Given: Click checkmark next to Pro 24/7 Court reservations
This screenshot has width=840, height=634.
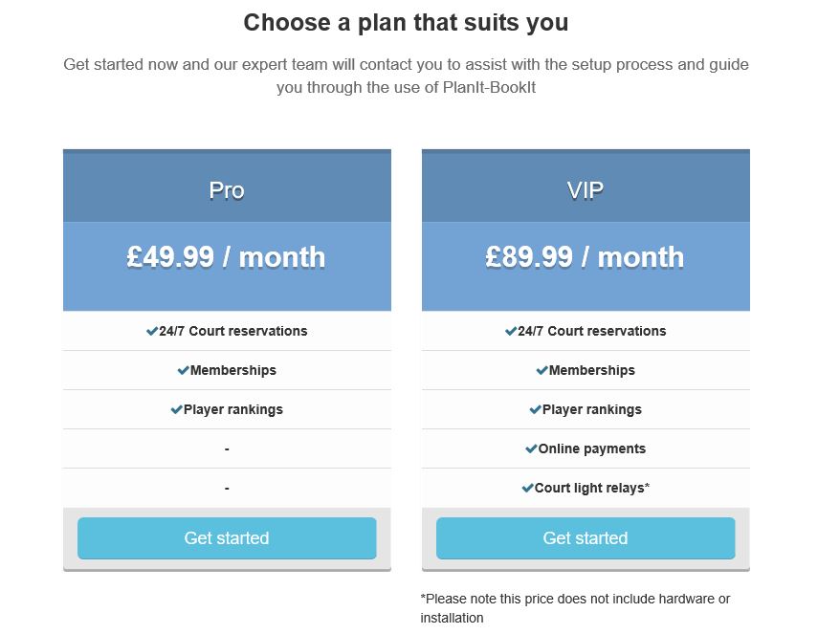Looking at the screenshot, I should pos(152,331).
